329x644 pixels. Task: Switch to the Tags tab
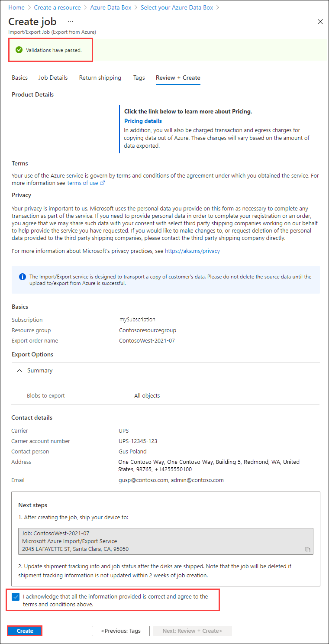tap(139, 78)
